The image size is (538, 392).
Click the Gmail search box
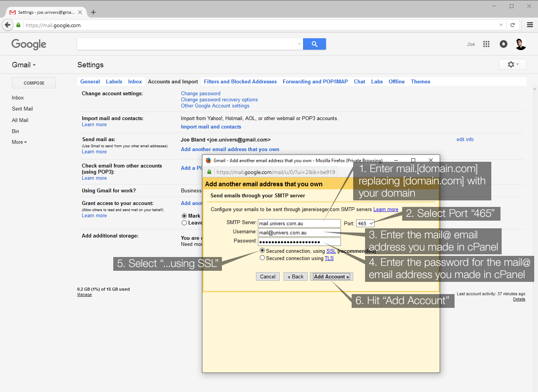tap(187, 44)
